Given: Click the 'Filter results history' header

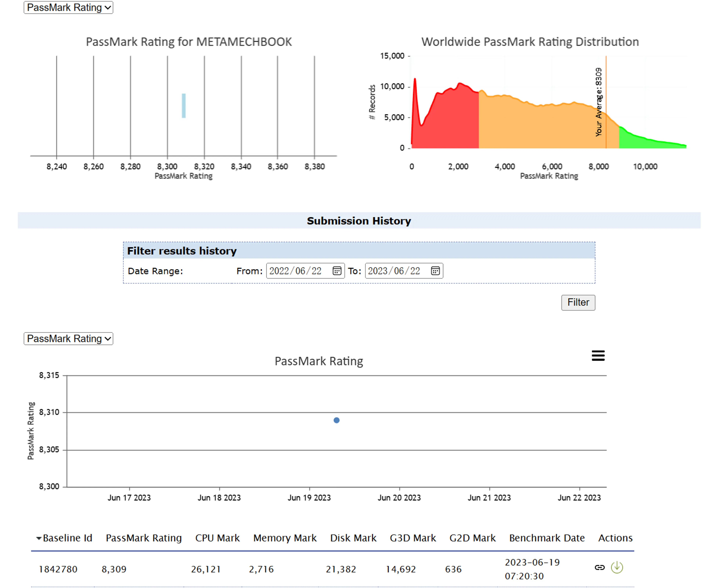Looking at the screenshot, I should click(182, 251).
